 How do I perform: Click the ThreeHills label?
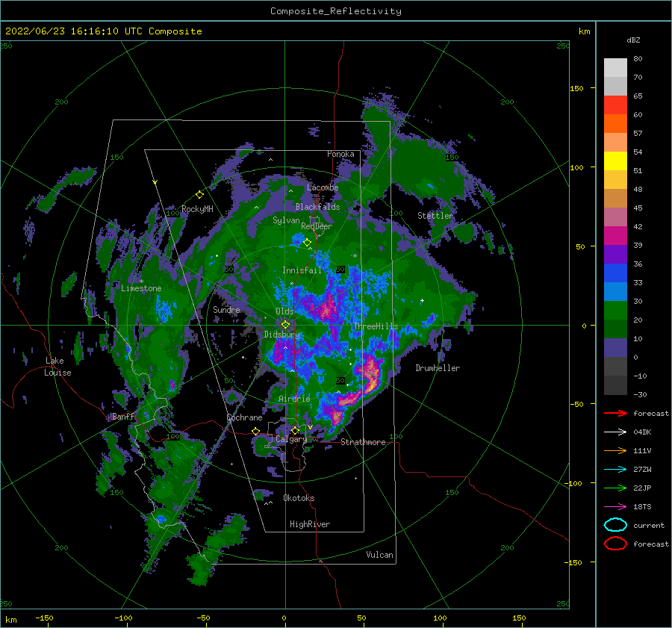(376, 326)
